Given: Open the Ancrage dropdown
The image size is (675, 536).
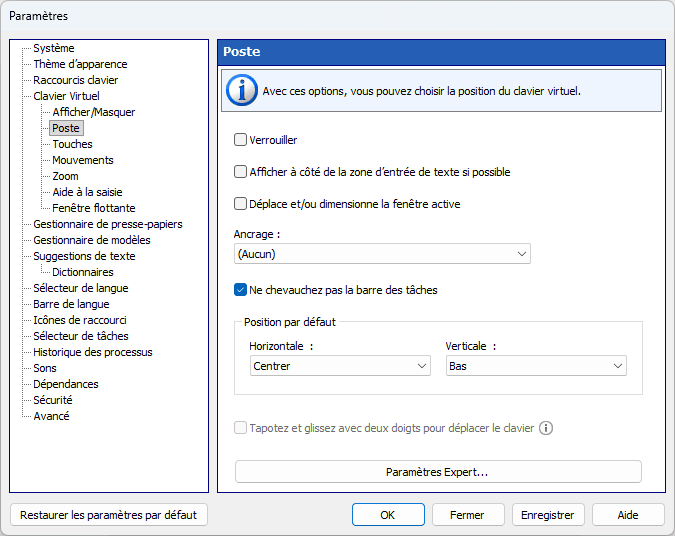Looking at the screenshot, I should (x=382, y=254).
